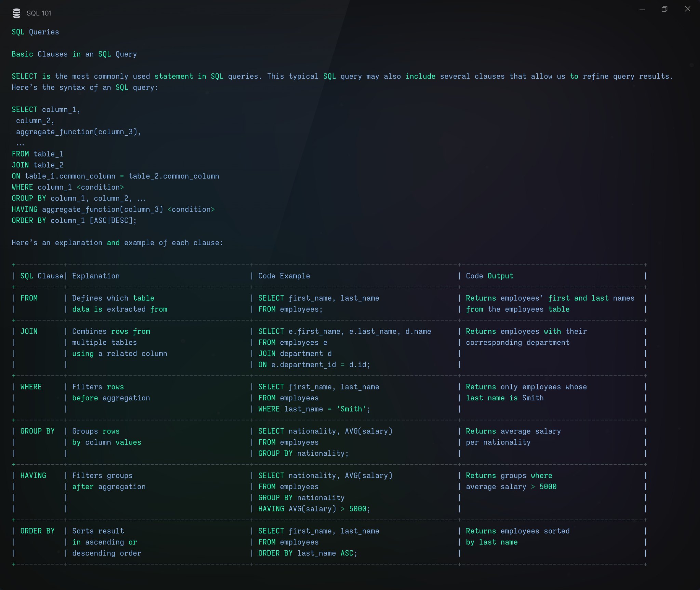Click the GROUP BY clause cell
Screen dimensions: 700x590
coord(38,431)
